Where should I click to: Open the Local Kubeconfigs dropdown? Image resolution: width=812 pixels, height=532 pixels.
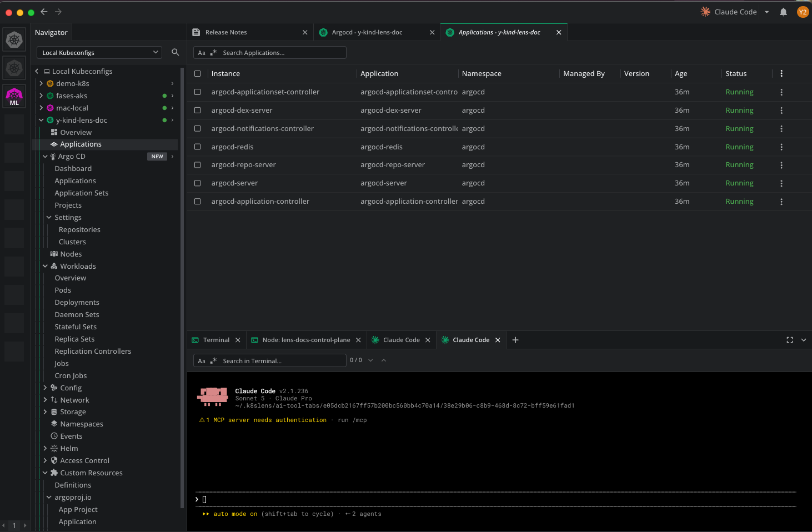click(99, 53)
